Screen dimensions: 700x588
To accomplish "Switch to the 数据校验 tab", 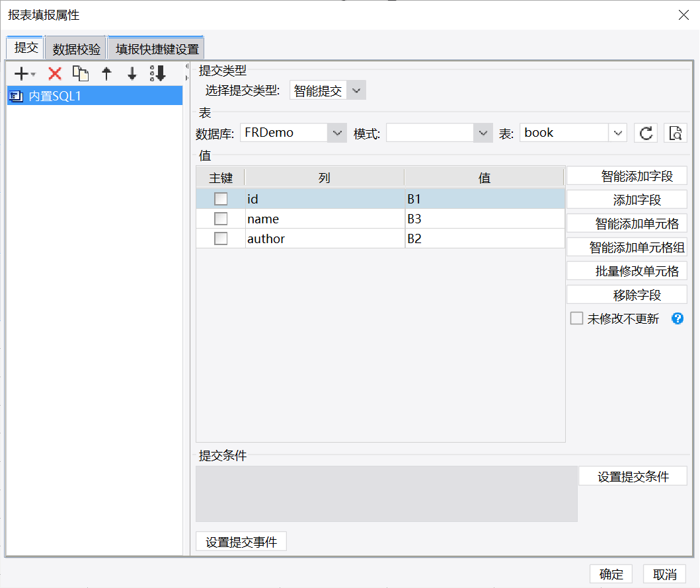I will [x=76, y=49].
